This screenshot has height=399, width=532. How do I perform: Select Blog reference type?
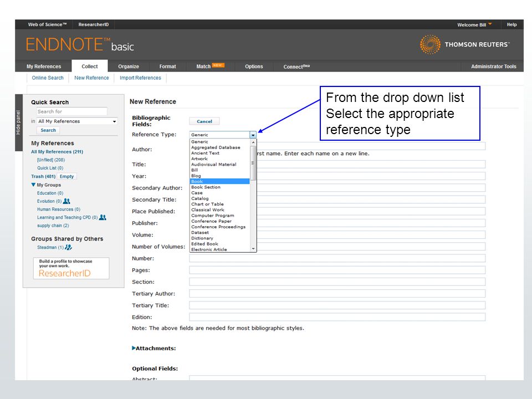[220, 176]
